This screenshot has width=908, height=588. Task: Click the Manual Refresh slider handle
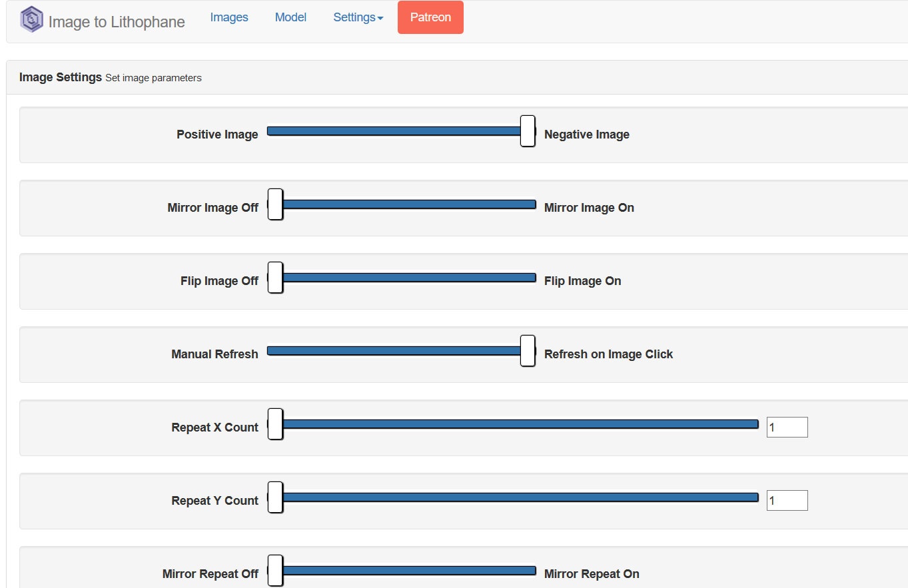(528, 351)
